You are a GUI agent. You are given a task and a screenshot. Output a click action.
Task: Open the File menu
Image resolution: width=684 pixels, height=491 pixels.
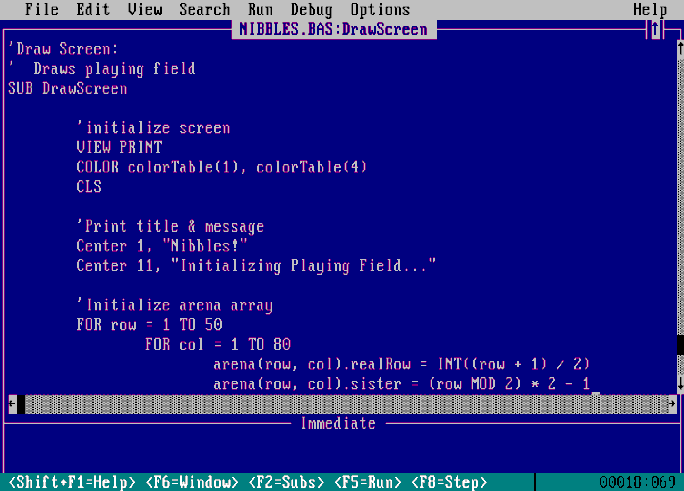point(42,9)
